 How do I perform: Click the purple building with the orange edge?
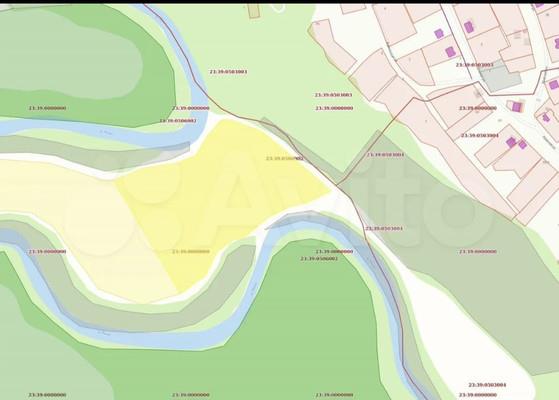pyautogui.click(x=517, y=106)
